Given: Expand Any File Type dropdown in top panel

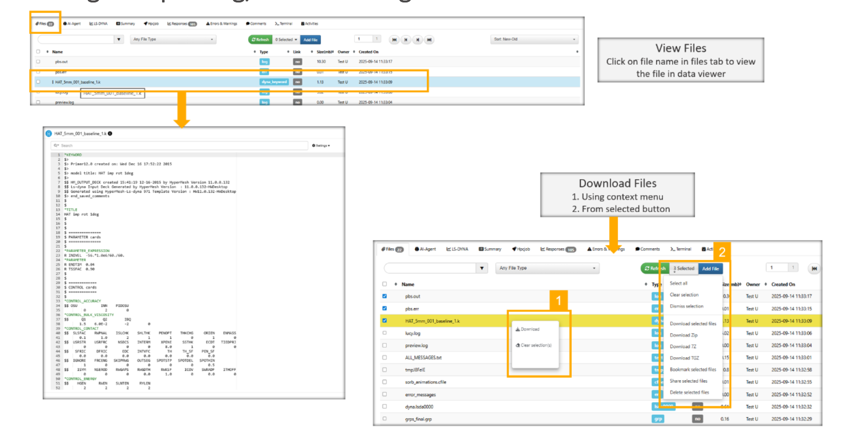Looking at the screenshot, I should point(173,40).
